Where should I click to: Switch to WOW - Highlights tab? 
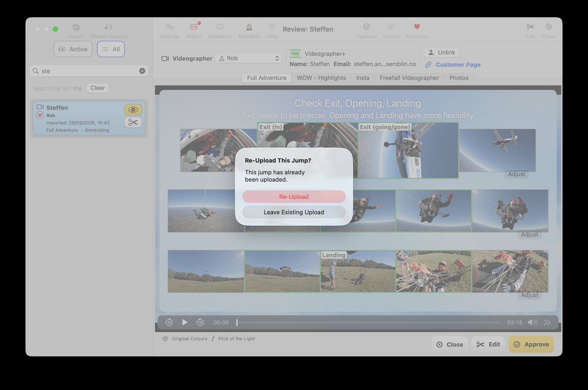coord(321,78)
